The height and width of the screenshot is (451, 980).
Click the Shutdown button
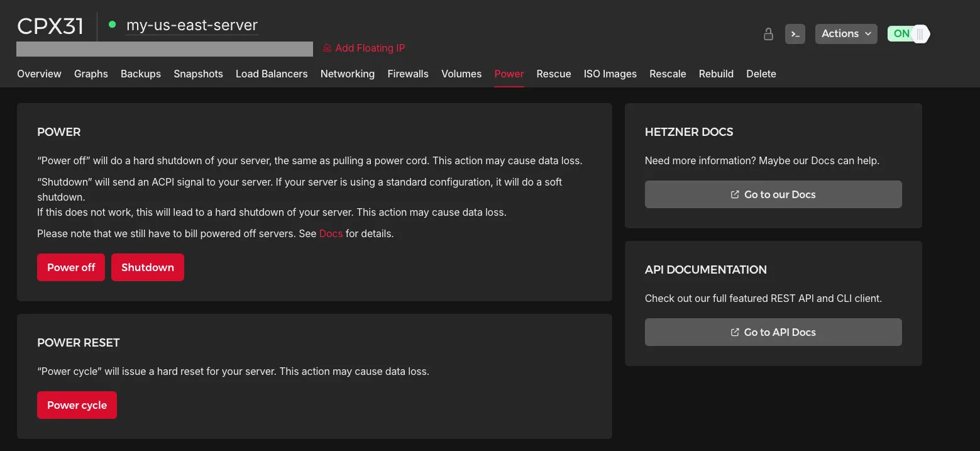(148, 267)
